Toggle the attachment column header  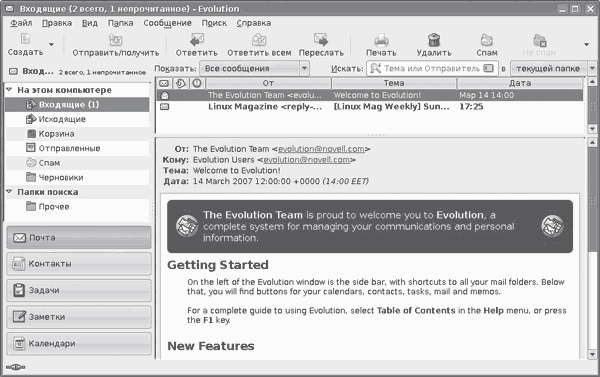(180, 83)
